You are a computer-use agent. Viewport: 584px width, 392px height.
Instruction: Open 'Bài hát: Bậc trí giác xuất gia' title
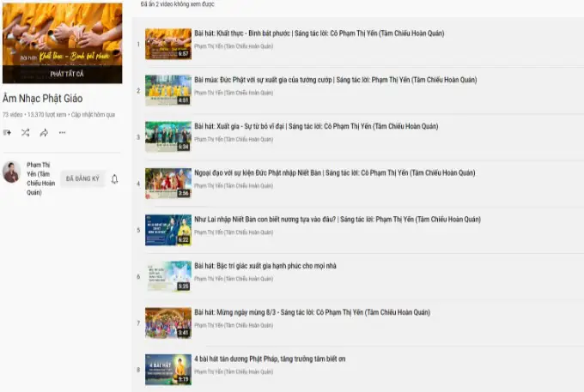pyautogui.click(x=265, y=266)
